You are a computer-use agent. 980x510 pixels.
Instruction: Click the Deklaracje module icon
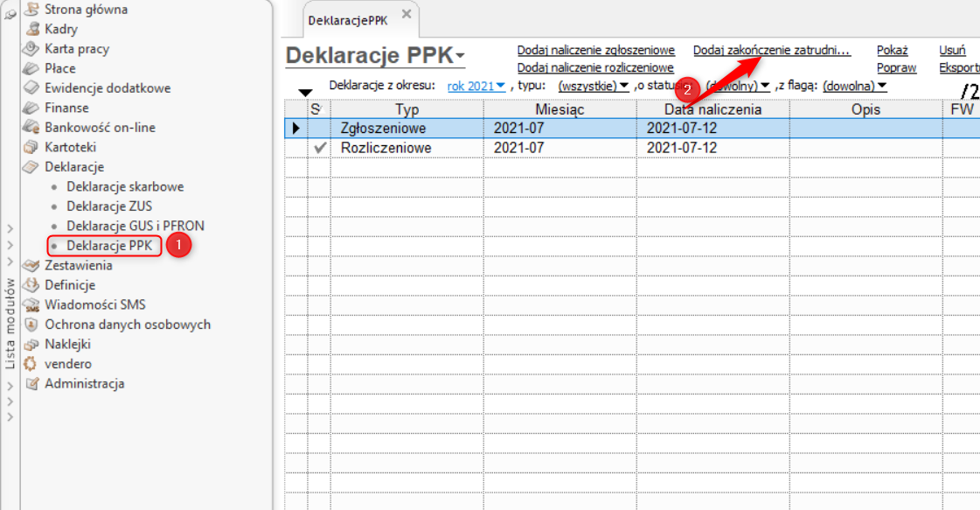[x=31, y=167]
